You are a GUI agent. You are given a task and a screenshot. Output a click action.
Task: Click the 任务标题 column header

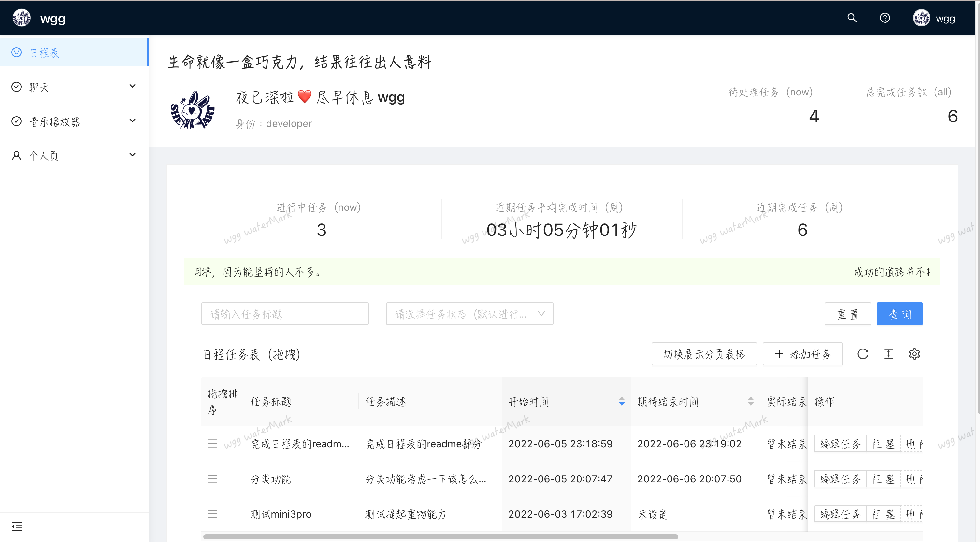coord(271,401)
